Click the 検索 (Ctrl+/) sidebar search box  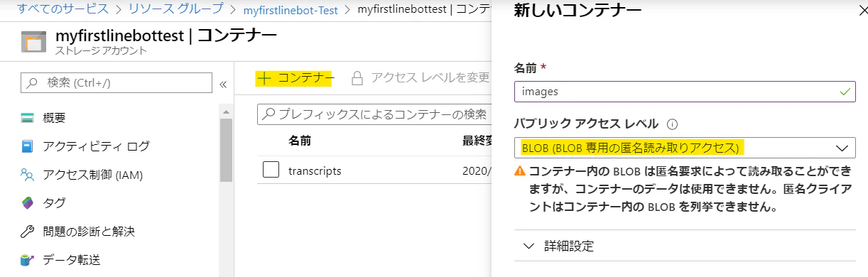click(116, 82)
